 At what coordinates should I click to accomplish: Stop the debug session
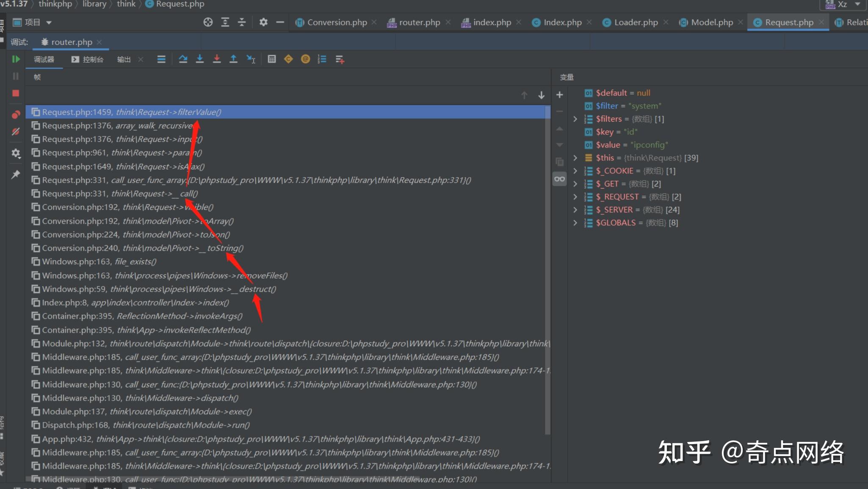tap(16, 93)
